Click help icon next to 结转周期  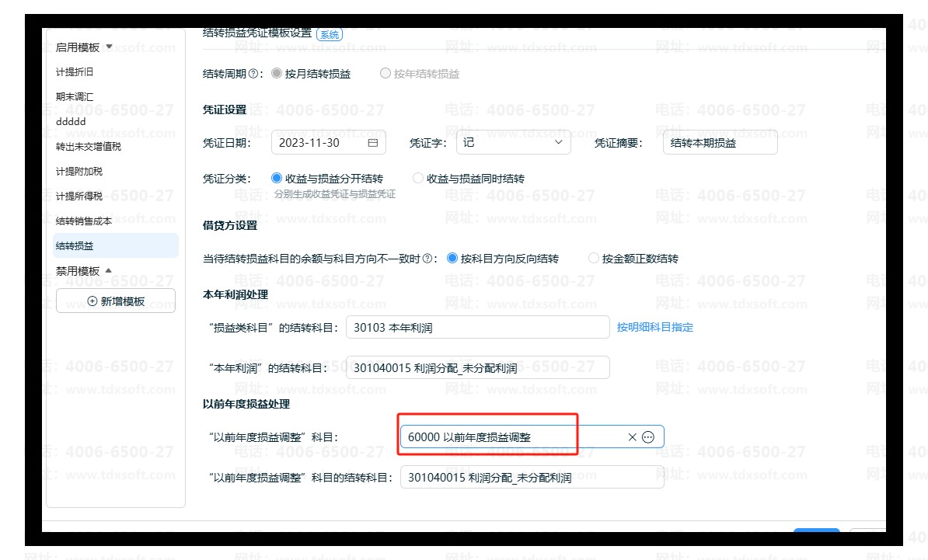[253, 74]
